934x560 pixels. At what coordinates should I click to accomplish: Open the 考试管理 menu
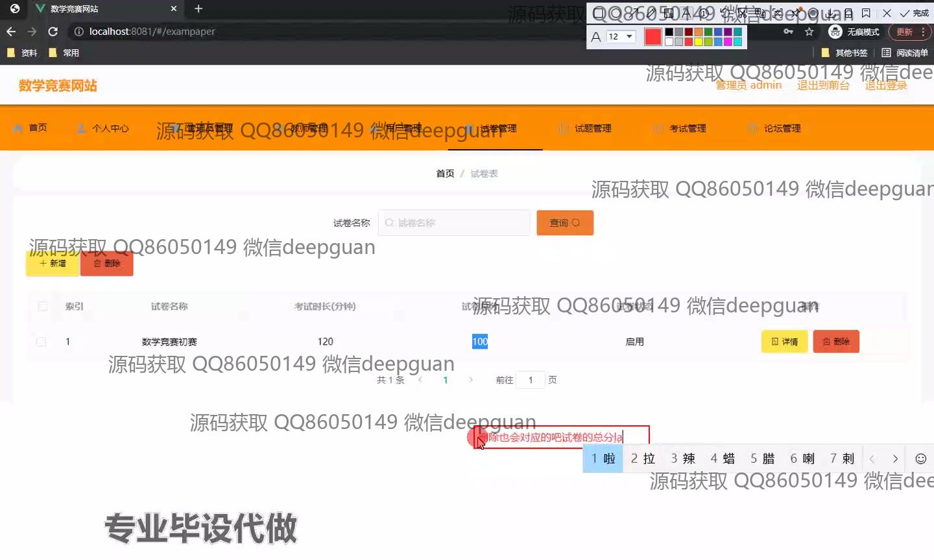tap(680, 128)
